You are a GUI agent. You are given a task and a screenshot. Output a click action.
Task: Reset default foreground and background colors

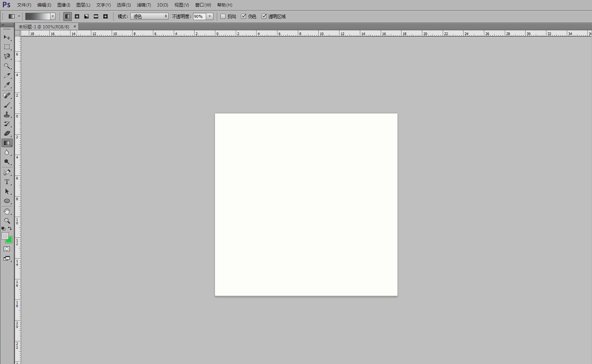pos(3,229)
